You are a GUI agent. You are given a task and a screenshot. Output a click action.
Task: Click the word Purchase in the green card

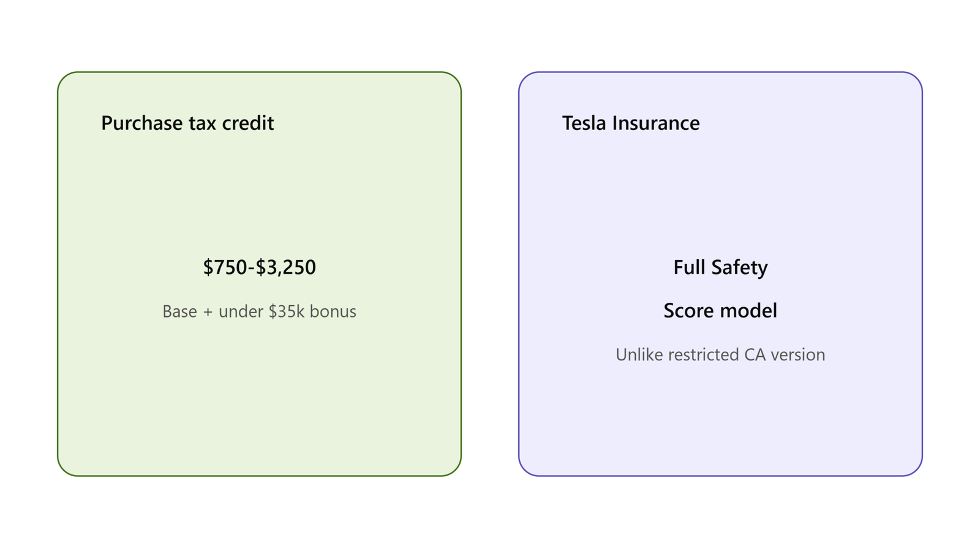pyautogui.click(x=142, y=123)
